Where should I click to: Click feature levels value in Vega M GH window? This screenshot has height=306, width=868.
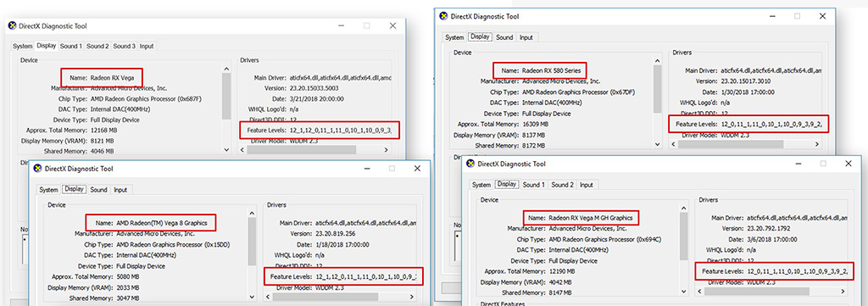click(x=797, y=272)
